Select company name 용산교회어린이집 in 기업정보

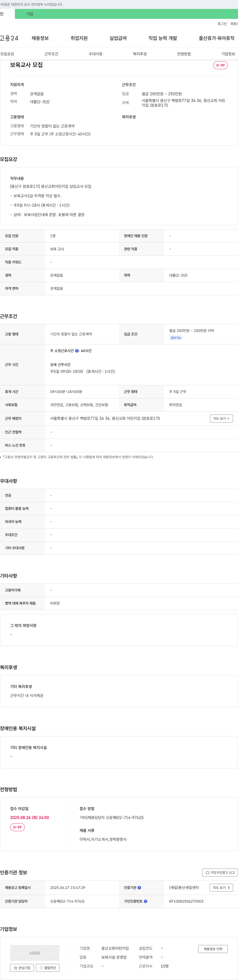[115, 948]
